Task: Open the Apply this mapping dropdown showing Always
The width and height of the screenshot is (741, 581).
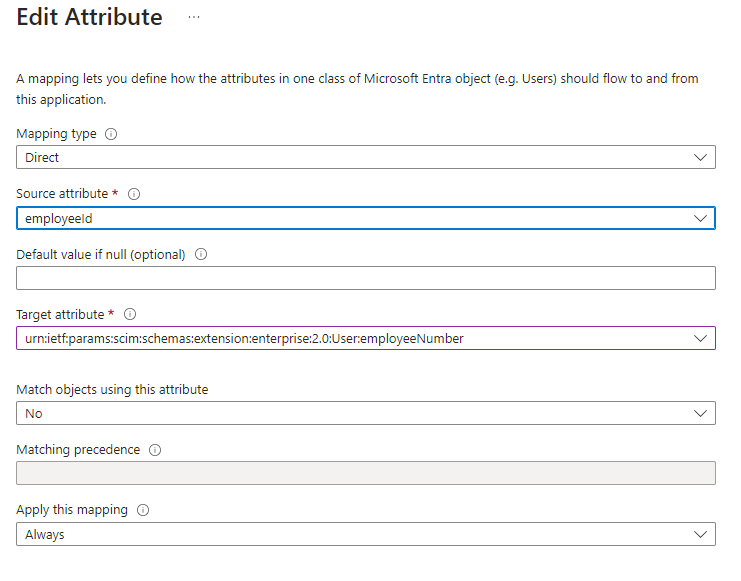Action: (366, 535)
